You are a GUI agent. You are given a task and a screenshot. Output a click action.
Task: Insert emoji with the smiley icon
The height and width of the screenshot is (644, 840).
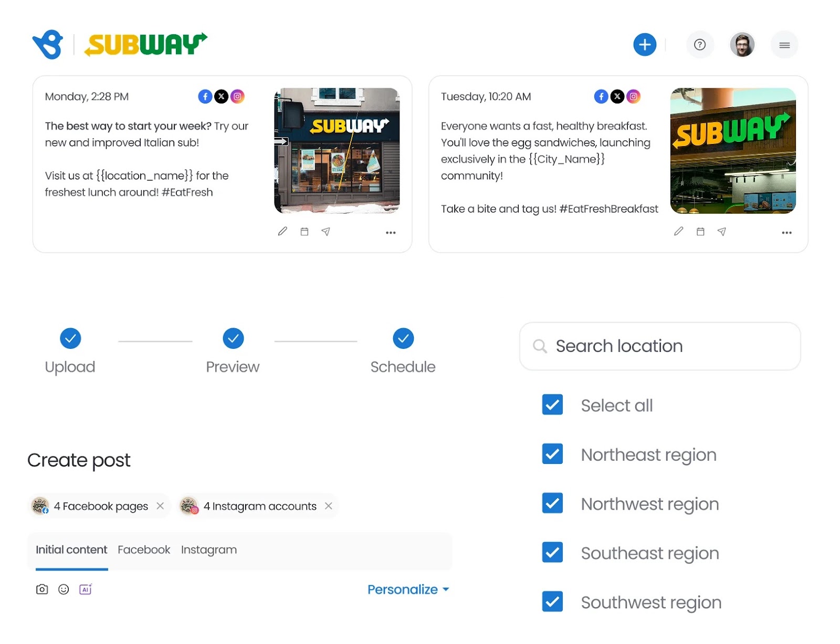pos(64,589)
